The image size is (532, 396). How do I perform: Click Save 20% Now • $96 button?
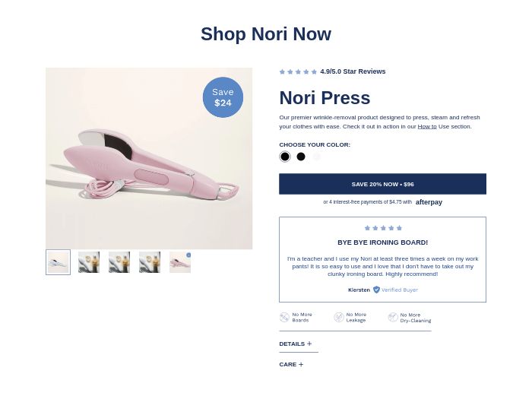pyautogui.click(x=382, y=184)
